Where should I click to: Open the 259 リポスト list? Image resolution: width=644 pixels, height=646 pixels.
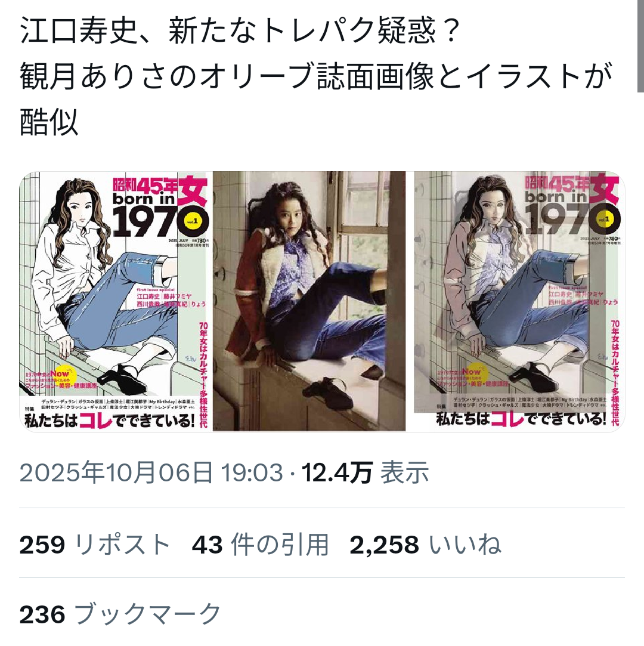[x=95, y=544]
